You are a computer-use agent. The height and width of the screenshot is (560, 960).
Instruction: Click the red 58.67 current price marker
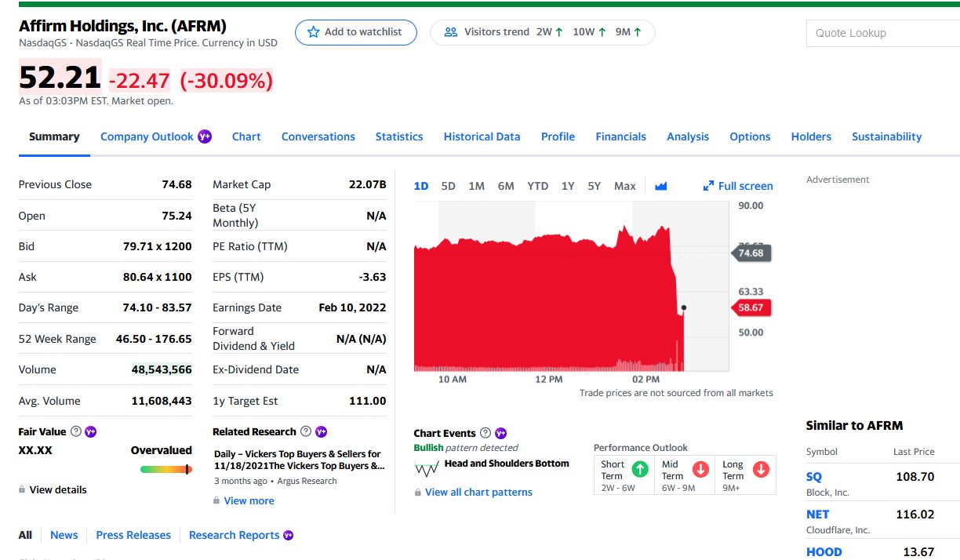[751, 307]
